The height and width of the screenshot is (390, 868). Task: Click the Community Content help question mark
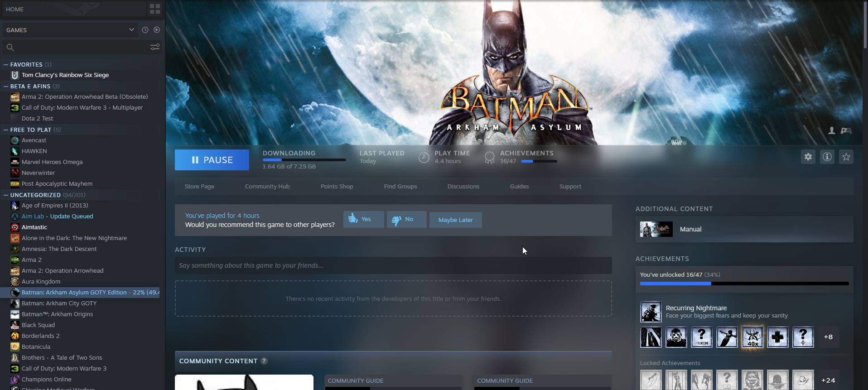264,361
